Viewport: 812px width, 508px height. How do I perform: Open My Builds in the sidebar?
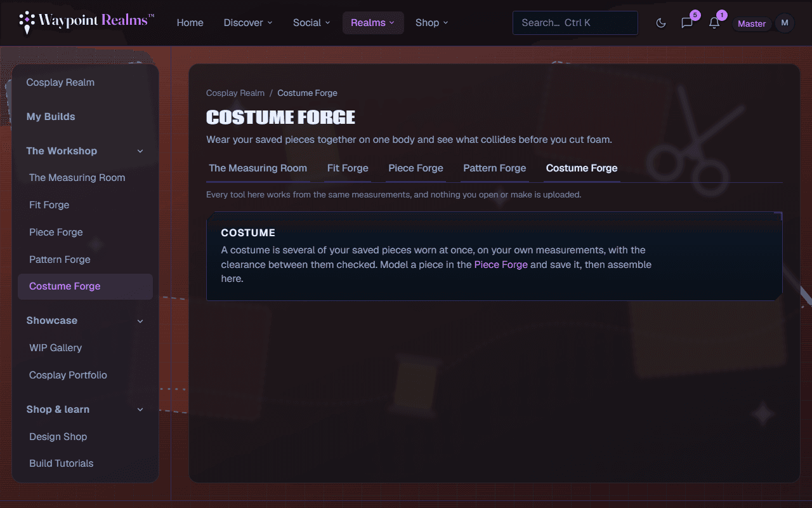pyautogui.click(x=85, y=117)
